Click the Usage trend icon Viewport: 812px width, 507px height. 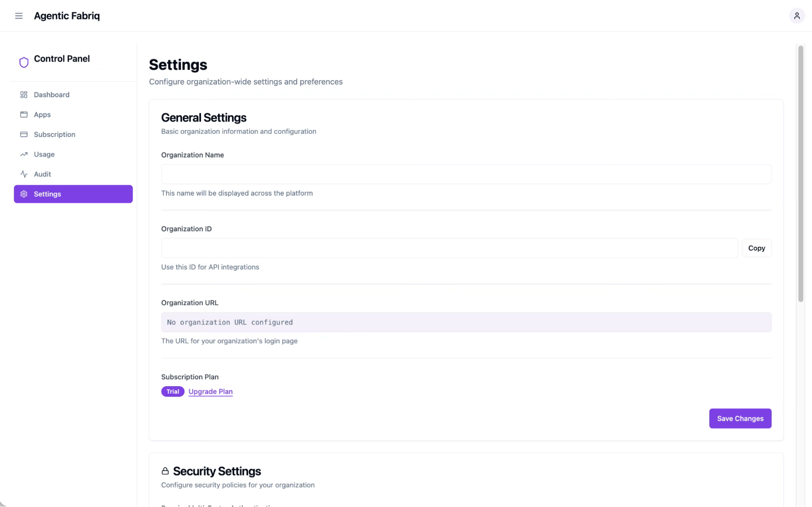tap(24, 154)
